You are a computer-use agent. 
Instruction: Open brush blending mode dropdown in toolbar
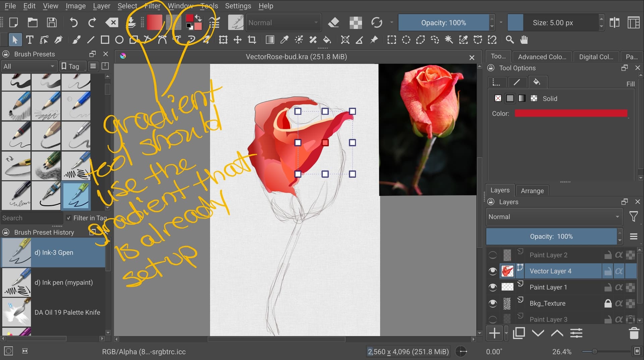(283, 23)
